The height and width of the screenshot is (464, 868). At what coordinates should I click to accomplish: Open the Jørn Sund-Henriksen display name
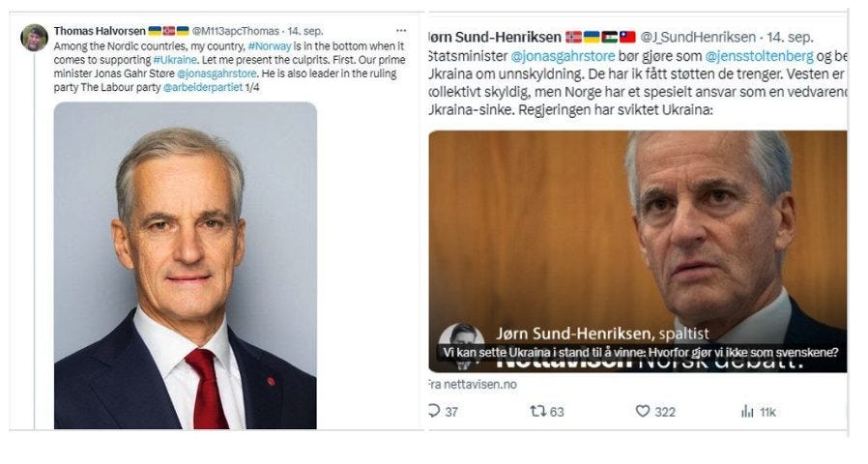[x=495, y=37]
